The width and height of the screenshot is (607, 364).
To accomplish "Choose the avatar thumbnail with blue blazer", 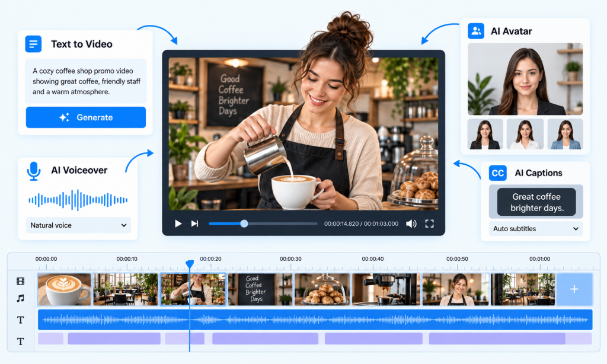I will (565, 135).
